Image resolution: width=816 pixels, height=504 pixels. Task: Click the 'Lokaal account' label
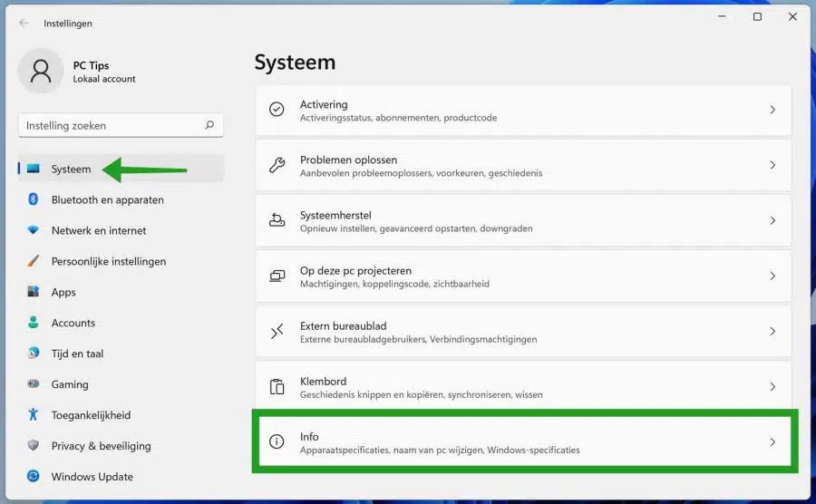pyautogui.click(x=104, y=79)
